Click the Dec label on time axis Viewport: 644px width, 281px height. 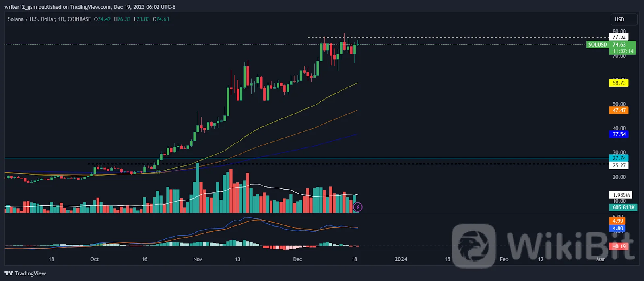pyautogui.click(x=297, y=259)
